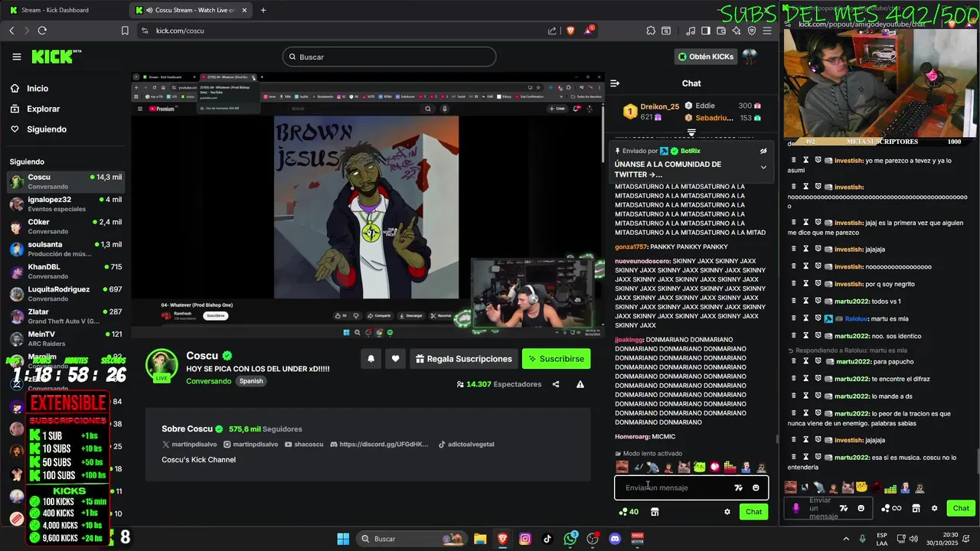Image resolution: width=980 pixels, height=551 pixels.
Task: Open Zlatar channel in Siguiendo list
Action: click(65, 316)
